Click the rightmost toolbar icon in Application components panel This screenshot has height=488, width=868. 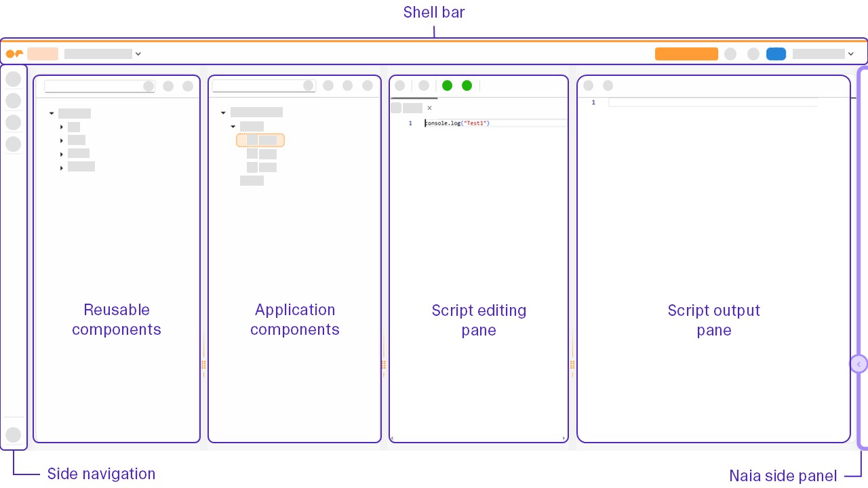pyautogui.click(x=368, y=86)
